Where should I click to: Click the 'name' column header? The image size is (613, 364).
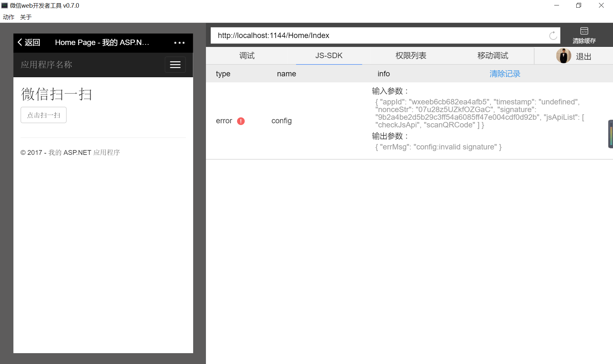coord(286,74)
